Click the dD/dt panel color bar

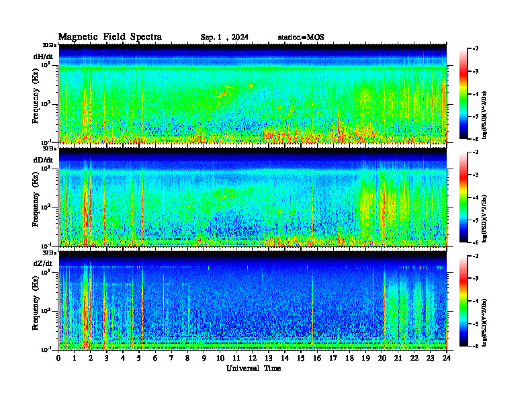463,197
